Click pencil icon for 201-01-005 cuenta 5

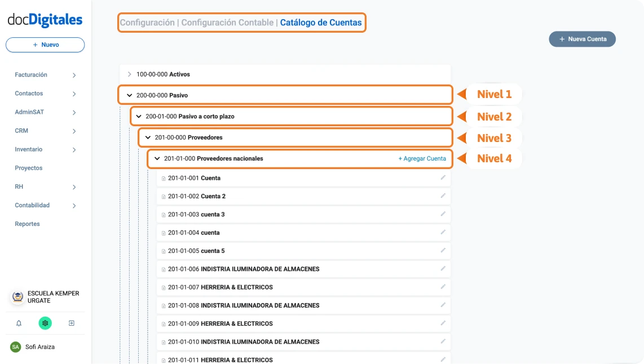tap(443, 250)
